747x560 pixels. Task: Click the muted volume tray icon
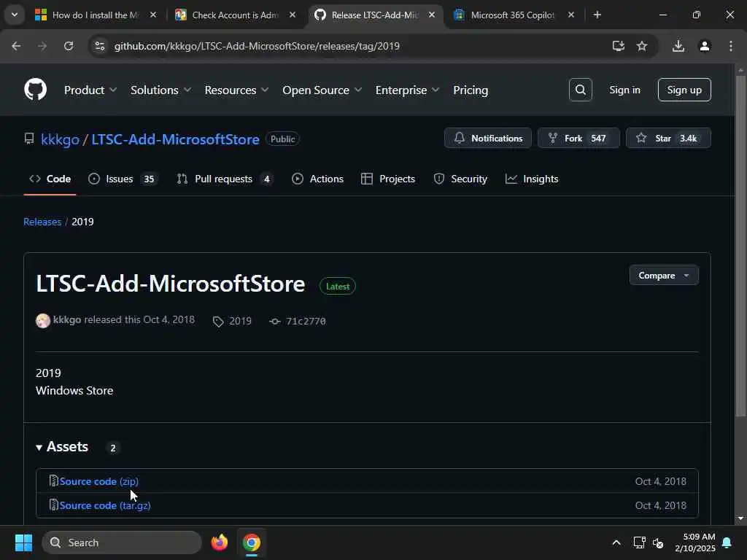(x=658, y=542)
